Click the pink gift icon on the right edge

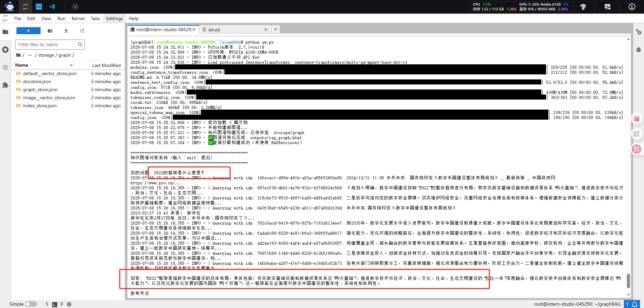[637, 118]
